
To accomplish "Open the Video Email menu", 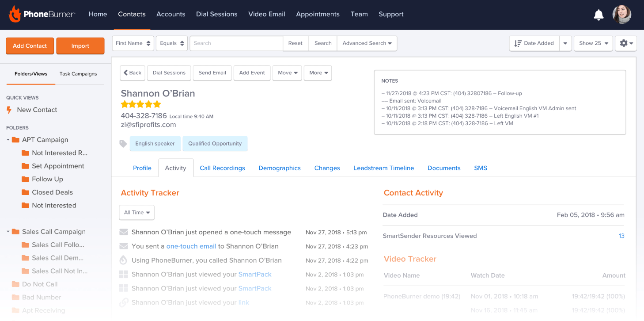I will tap(267, 14).
